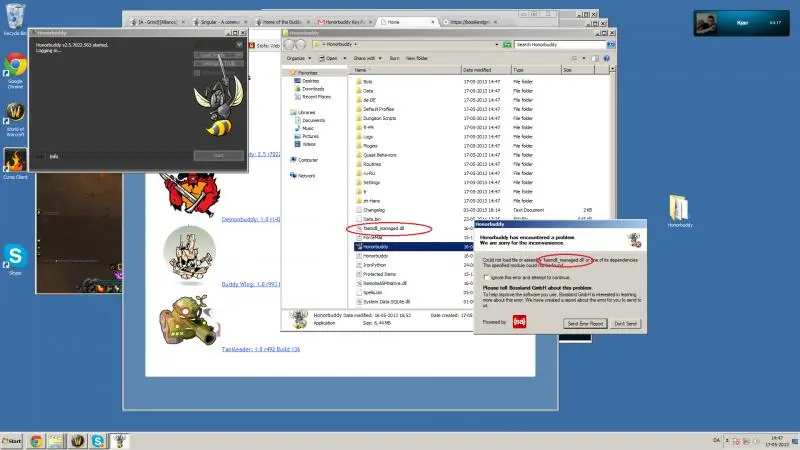Screen dimensions: 800x450
Task: Select the Changelog text document
Action: (370, 210)
